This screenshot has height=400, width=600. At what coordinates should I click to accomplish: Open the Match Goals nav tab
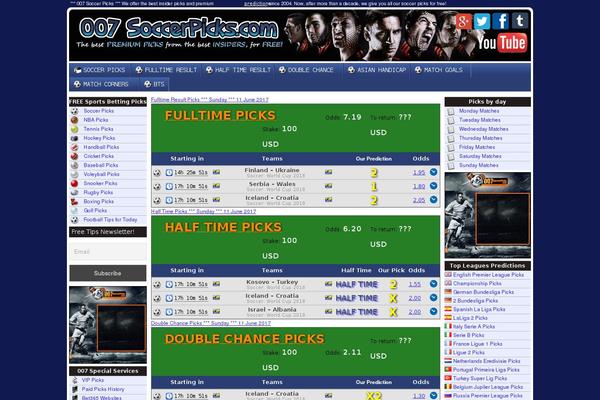click(x=439, y=70)
